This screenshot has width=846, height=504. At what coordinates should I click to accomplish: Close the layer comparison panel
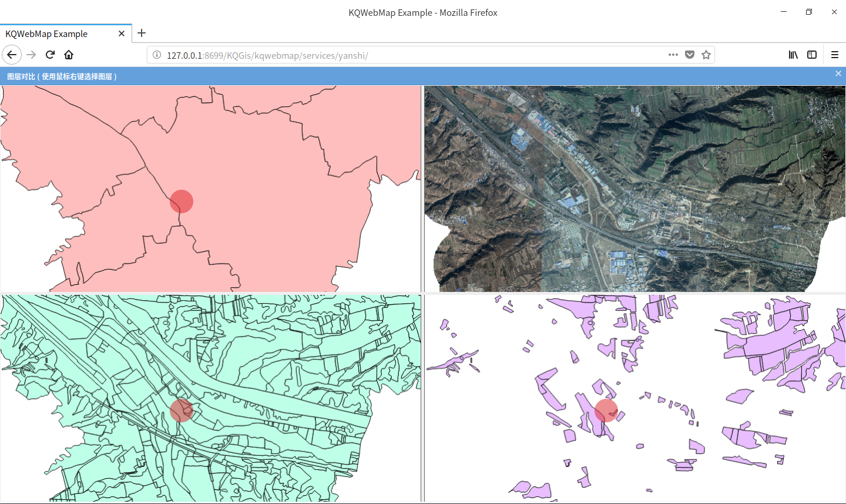tap(838, 73)
